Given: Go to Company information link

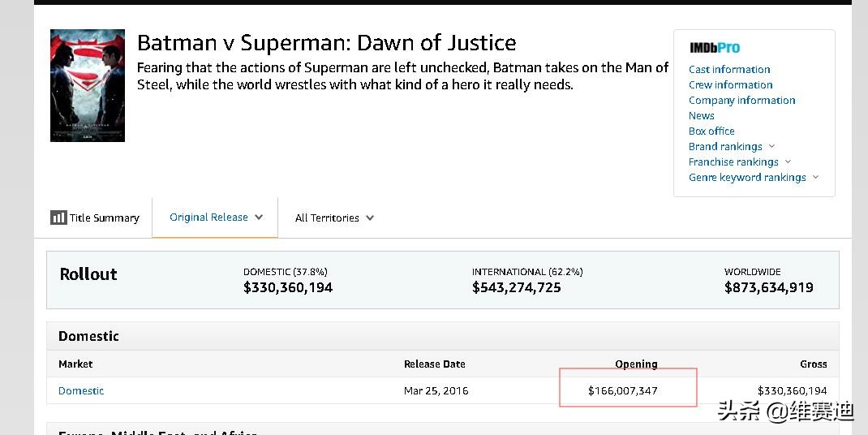Looking at the screenshot, I should (x=741, y=100).
